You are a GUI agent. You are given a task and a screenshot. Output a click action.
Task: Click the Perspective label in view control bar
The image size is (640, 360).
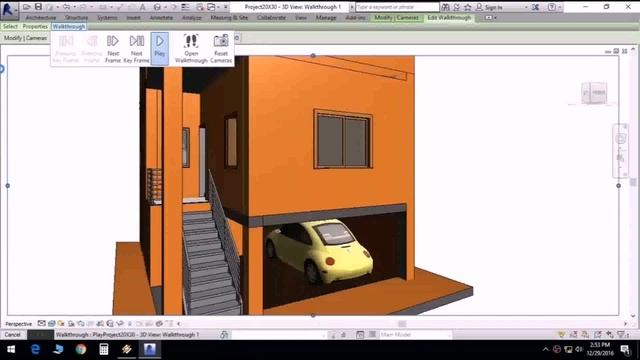[x=18, y=324]
